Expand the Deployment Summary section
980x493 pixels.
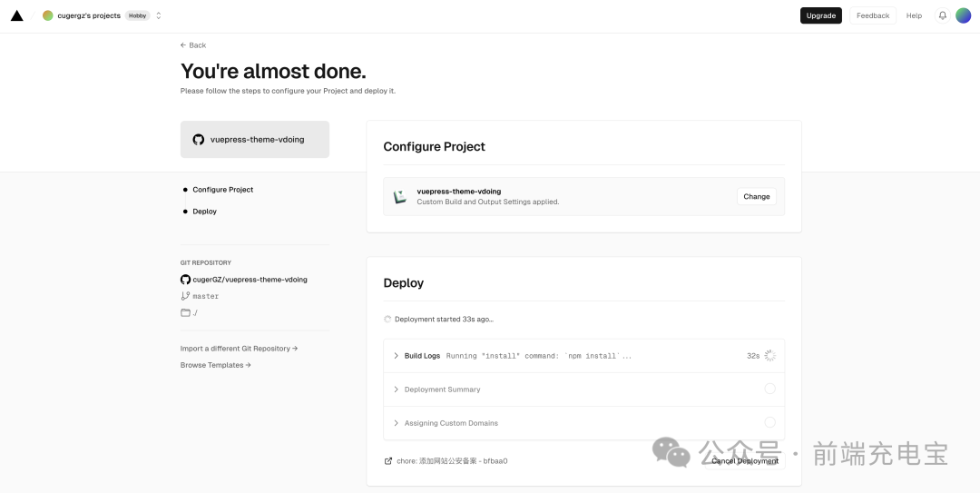(x=583, y=389)
